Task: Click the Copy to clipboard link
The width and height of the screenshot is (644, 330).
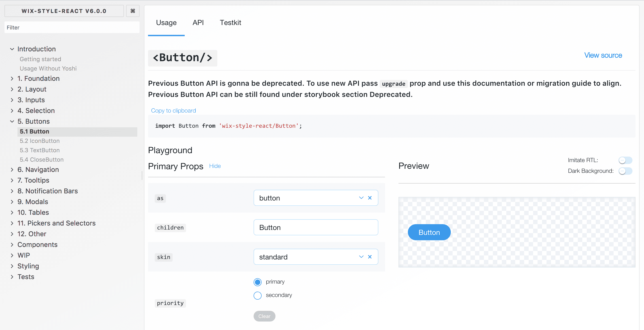Action: click(x=173, y=111)
